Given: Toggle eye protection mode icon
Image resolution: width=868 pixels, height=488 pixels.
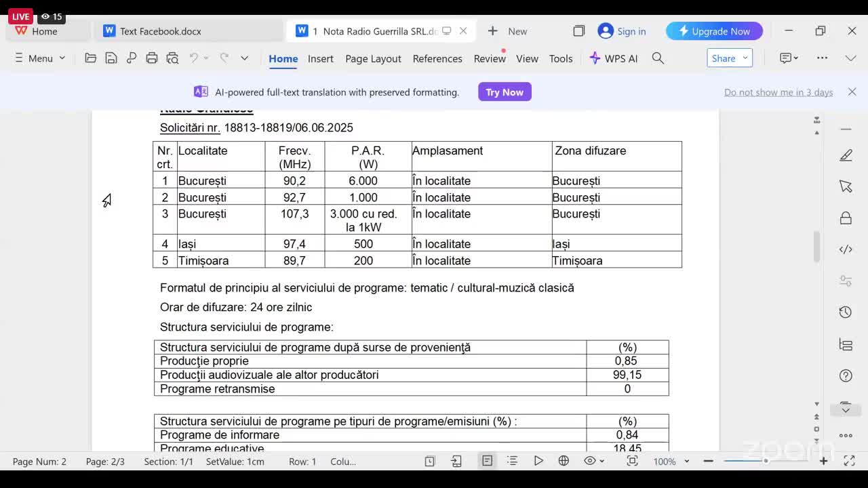Looking at the screenshot, I should coord(590,461).
